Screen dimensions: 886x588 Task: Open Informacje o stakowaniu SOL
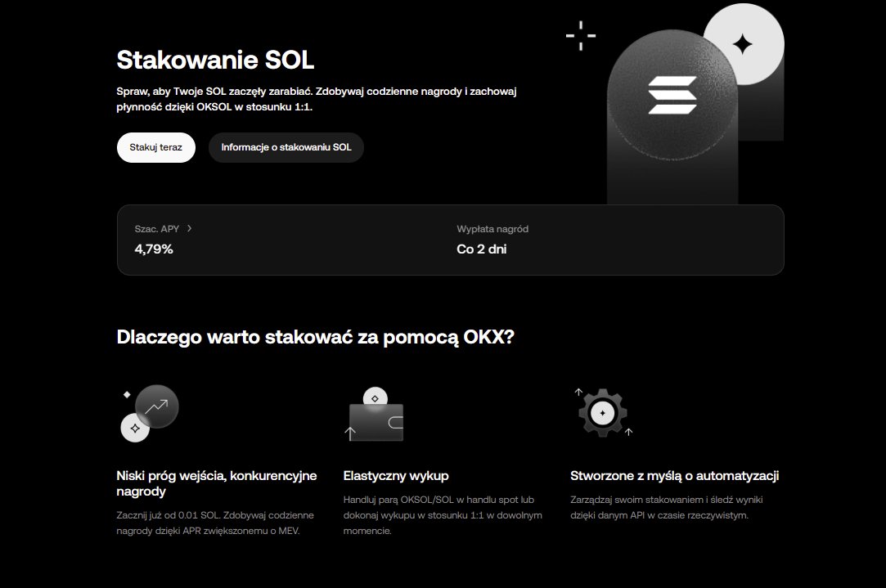[286, 147]
